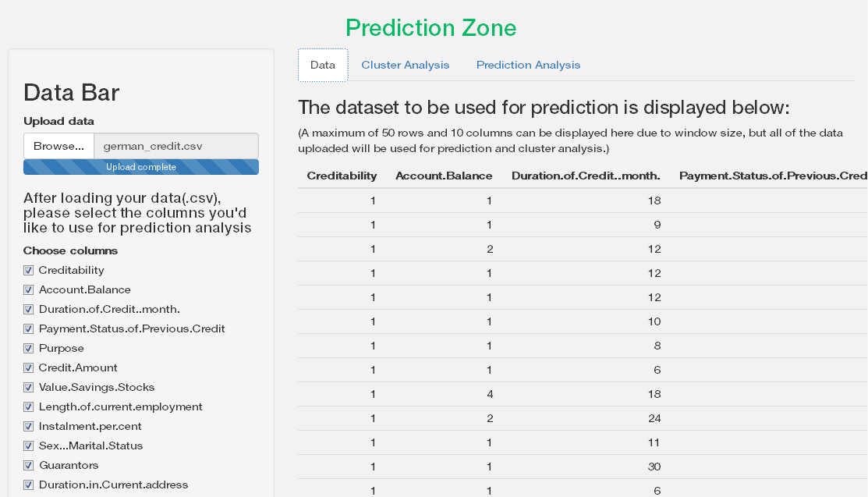Uncheck the Instalment.per.cent checkbox

[29, 427]
